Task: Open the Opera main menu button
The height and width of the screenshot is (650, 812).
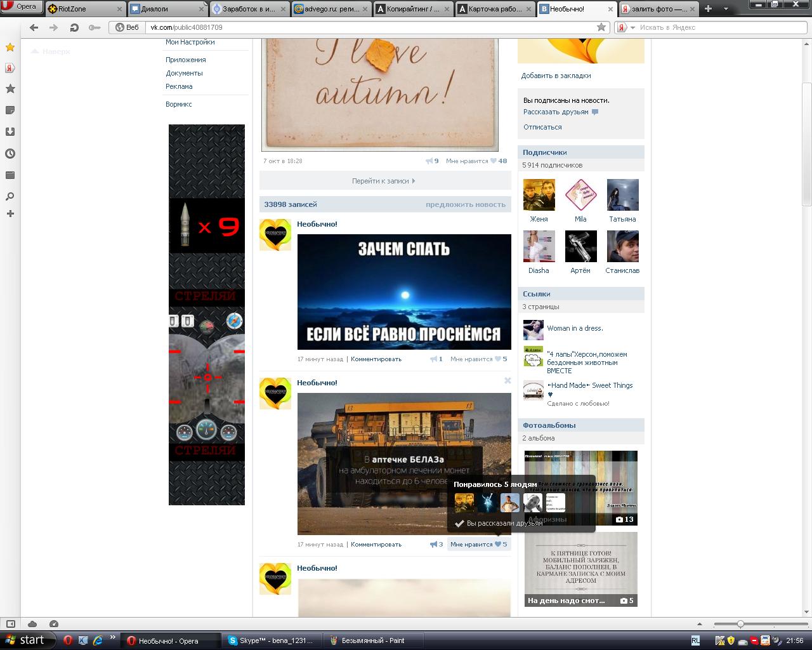Action: pyautogui.click(x=22, y=7)
